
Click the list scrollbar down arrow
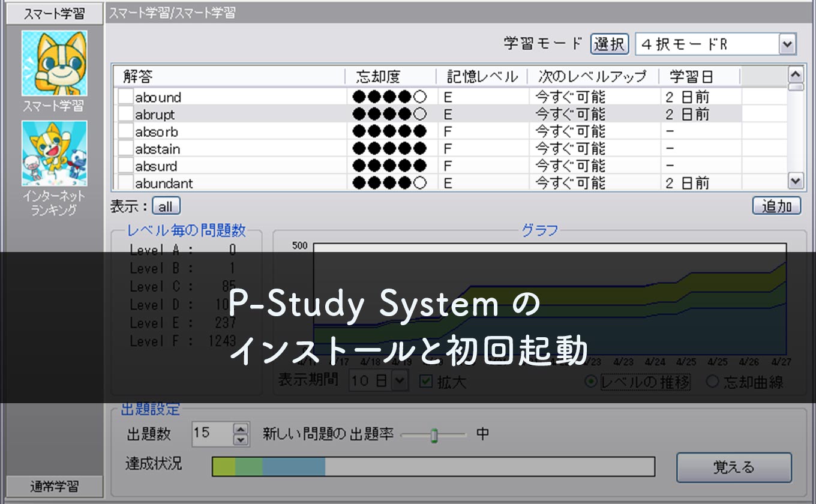point(796,181)
